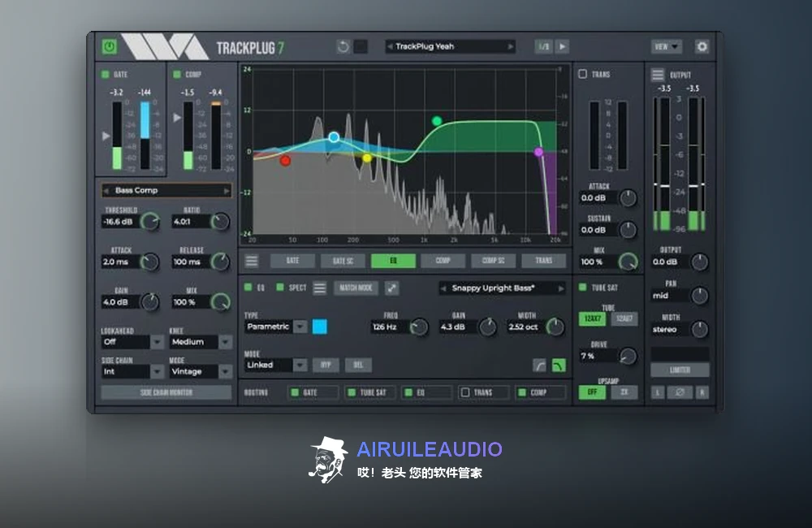Open the Knee dropdown set to Medium
The height and width of the screenshot is (528, 812).
coord(201,342)
